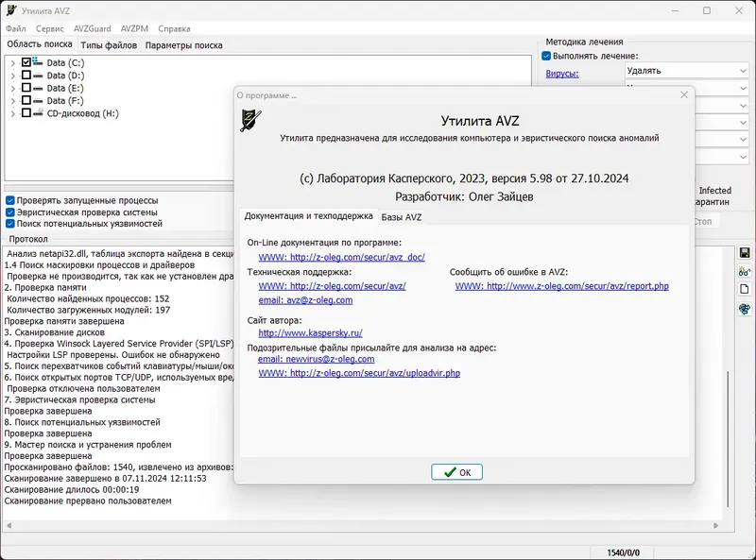
Task: Expand the Data (E:) tree node
Action: click(13, 89)
